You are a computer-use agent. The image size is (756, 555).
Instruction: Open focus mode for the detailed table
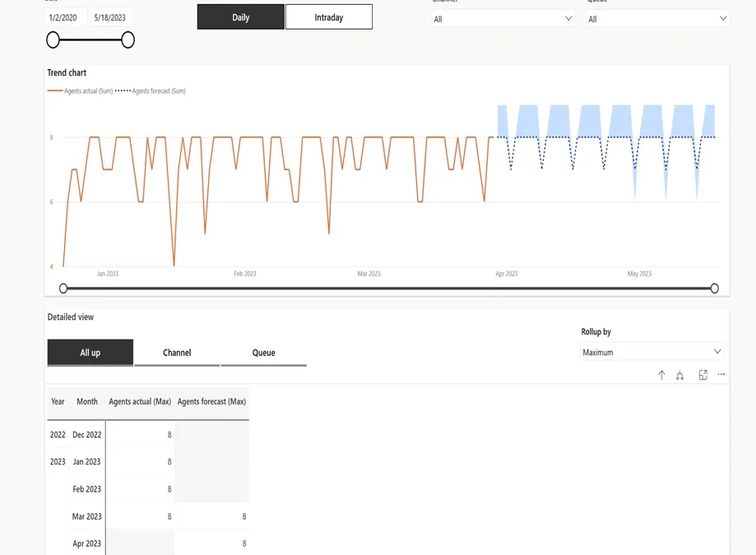pos(703,375)
